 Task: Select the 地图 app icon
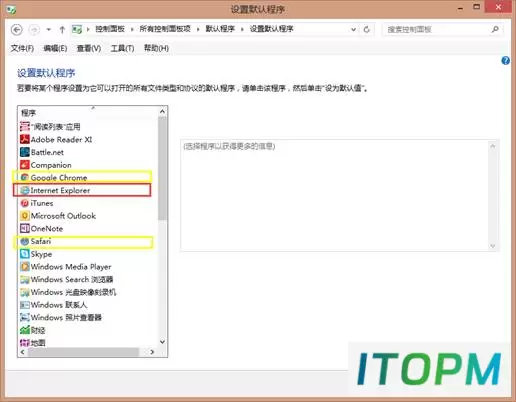click(x=25, y=342)
